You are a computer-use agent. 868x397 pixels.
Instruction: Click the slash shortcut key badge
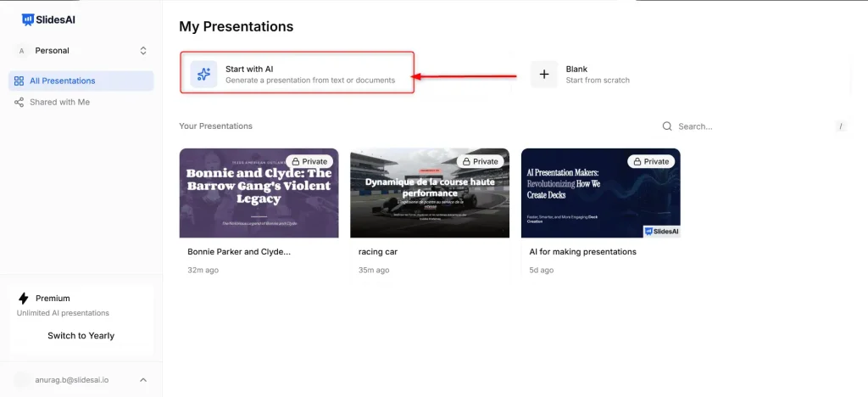(840, 126)
